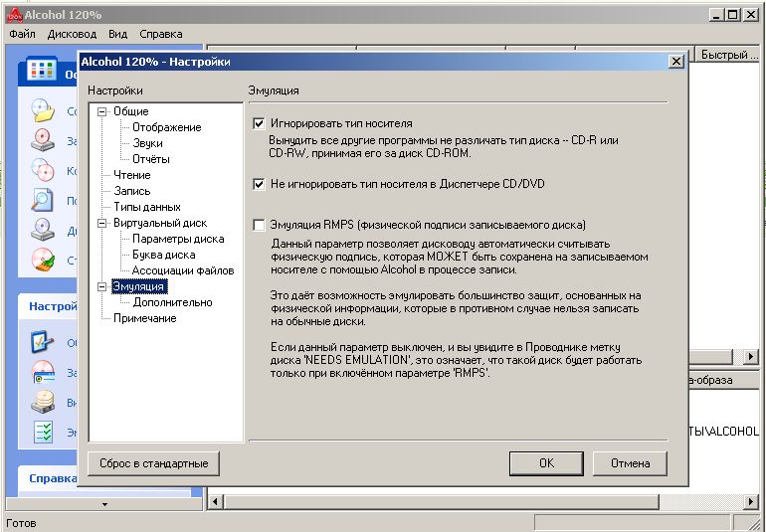This screenshot has width=766, height=532.
Task: Select "Ассоциации файлов" in the settings tree
Action: click(183, 270)
